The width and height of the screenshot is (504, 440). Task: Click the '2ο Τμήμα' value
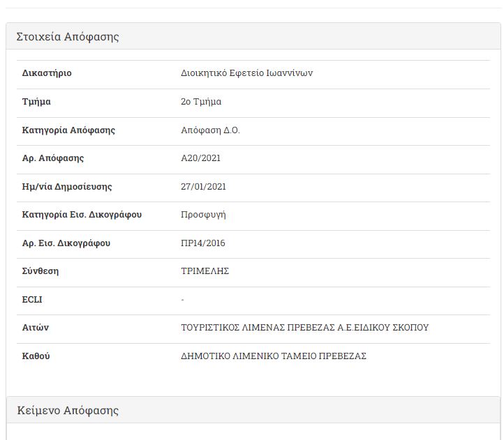[201, 102]
